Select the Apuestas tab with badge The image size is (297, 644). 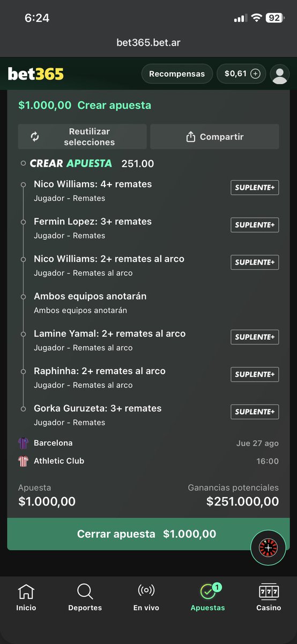208,597
